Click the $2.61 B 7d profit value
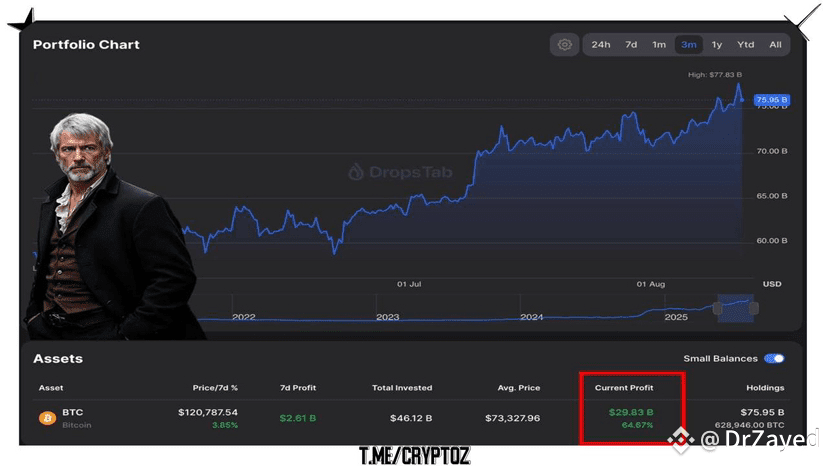This screenshot has width=828, height=466. 298,418
